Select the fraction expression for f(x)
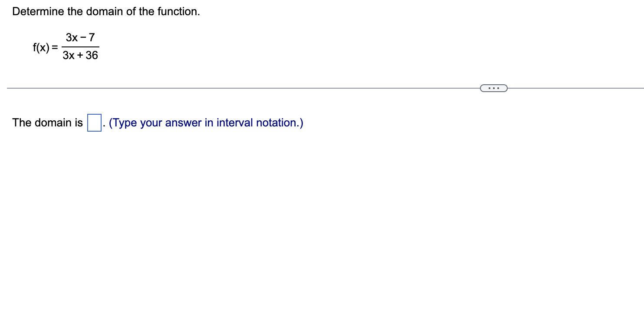 tap(80, 46)
